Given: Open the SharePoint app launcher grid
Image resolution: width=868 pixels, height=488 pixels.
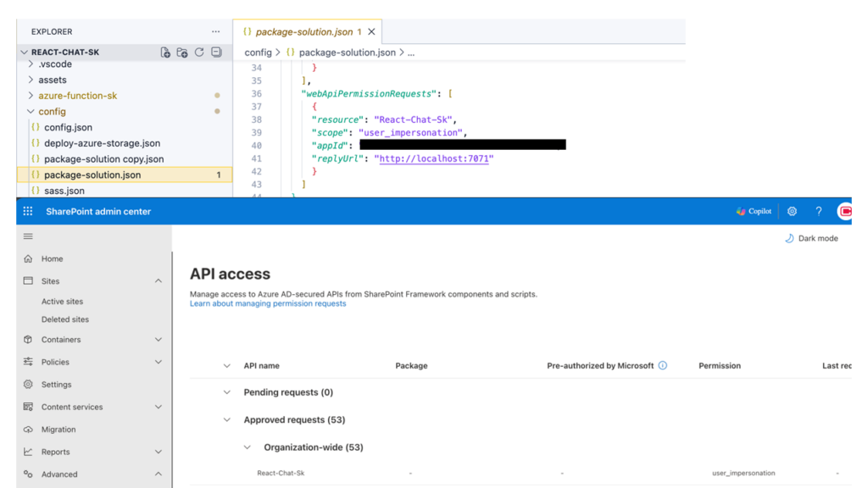Looking at the screenshot, I should point(28,211).
